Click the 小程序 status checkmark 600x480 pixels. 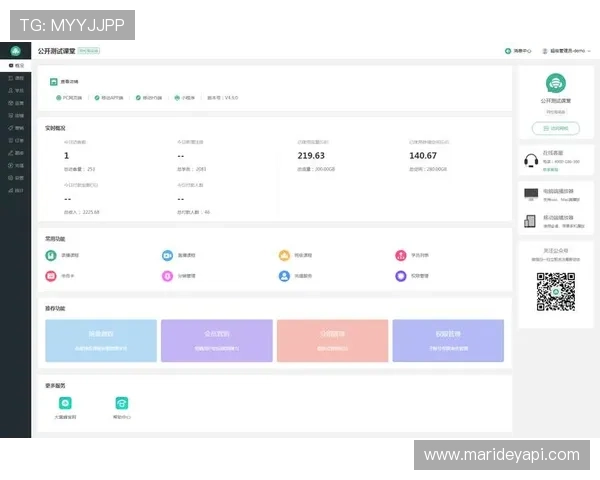pos(174,98)
